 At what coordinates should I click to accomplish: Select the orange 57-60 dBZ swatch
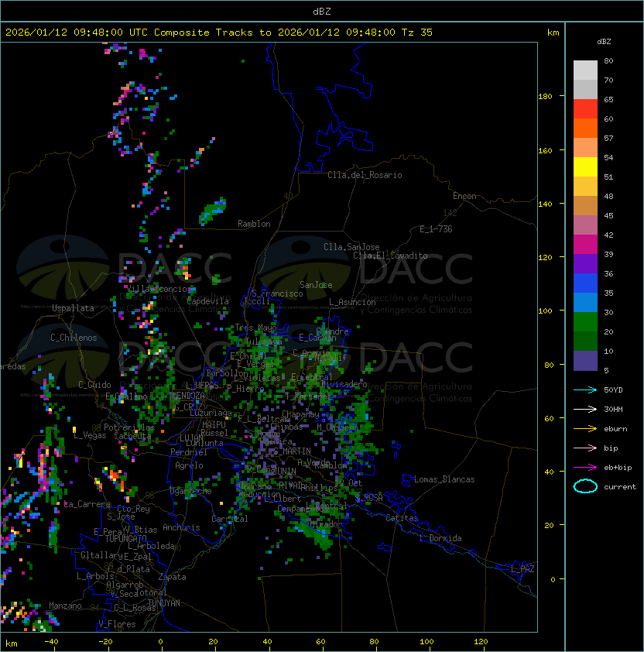tap(585, 128)
